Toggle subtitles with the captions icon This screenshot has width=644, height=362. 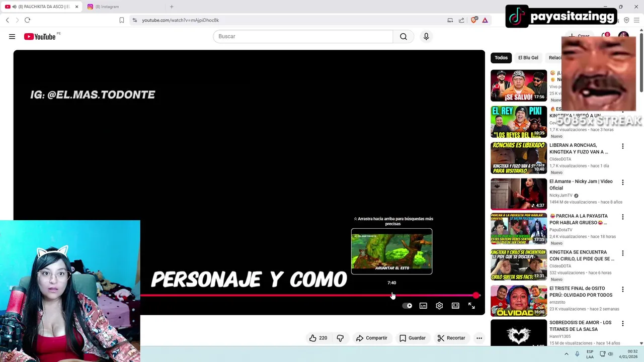point(423,306)
